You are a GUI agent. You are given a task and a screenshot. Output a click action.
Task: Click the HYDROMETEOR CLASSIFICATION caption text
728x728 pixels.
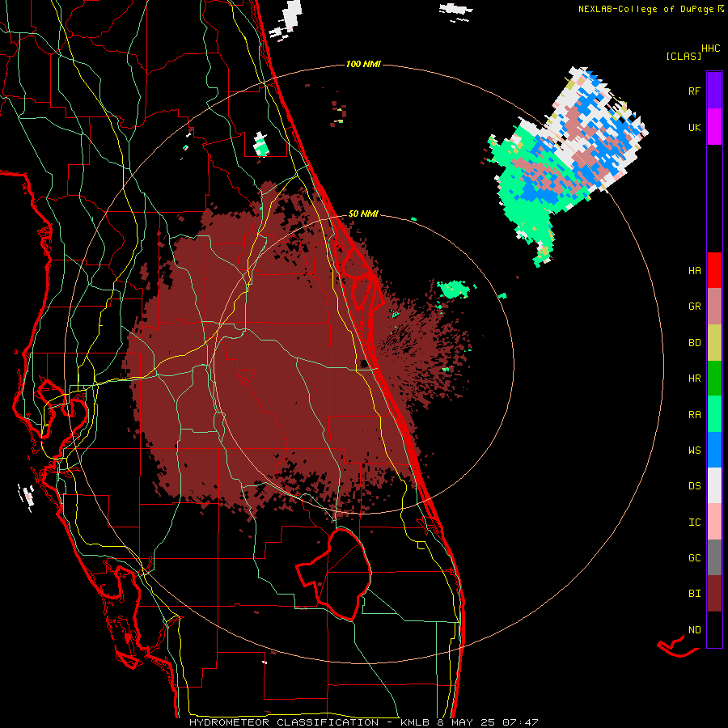[x=284, y=722]
